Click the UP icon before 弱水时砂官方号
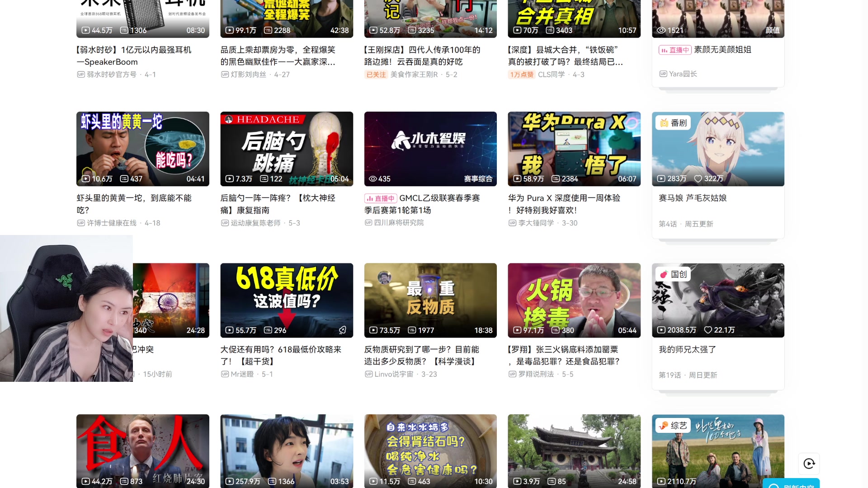 coord(81,75)
